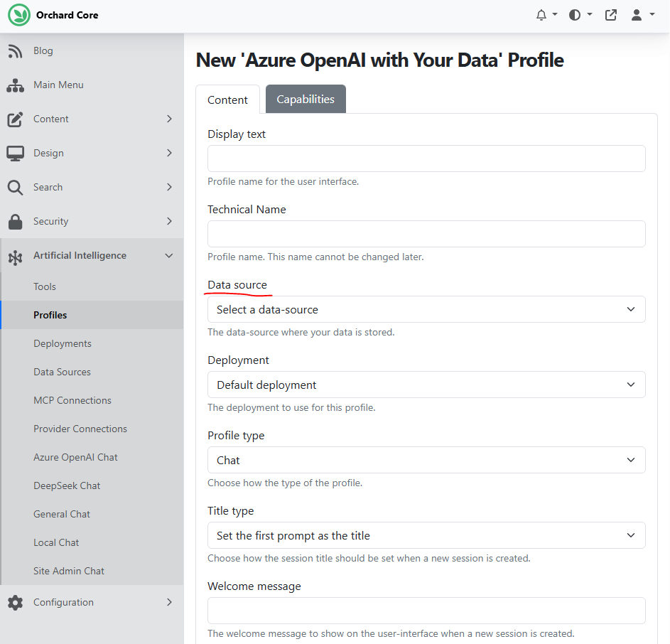
Task: Click the Main Menu sitemap icon
Action: tap(16, 85)
